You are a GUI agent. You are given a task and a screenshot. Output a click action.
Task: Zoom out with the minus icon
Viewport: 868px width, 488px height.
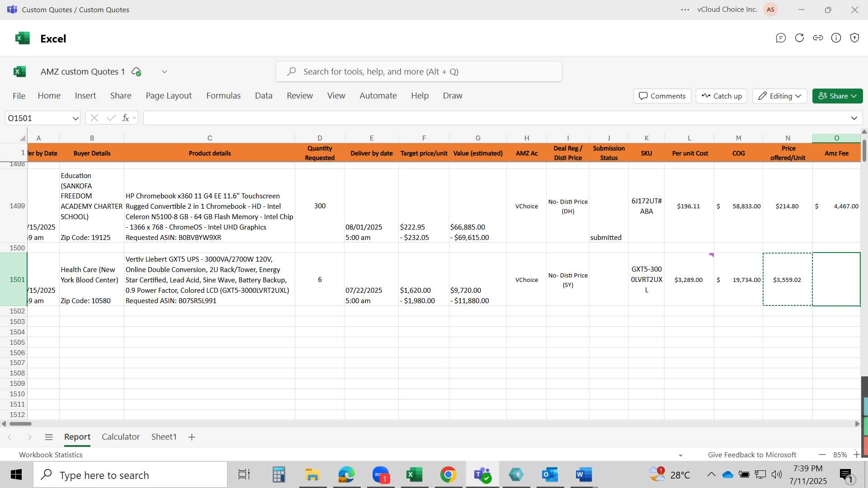click(822, 455)
